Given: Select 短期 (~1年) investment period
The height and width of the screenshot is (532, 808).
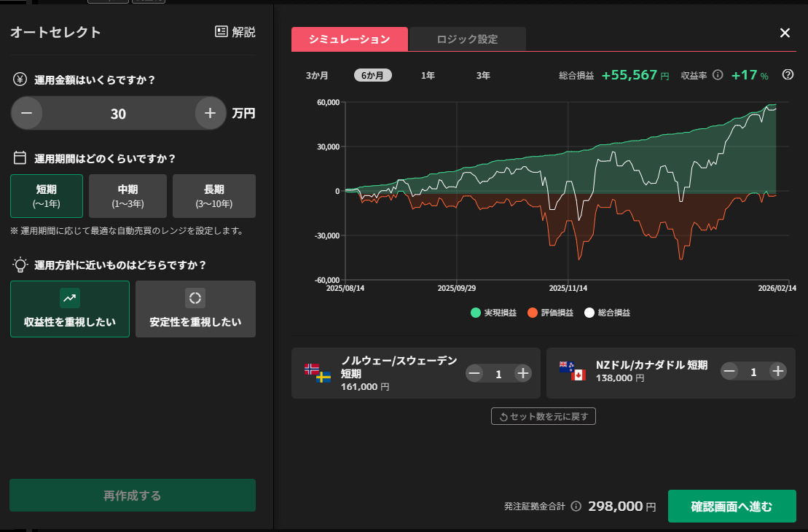Looking at the screenshot, I should tap(47, 196).
